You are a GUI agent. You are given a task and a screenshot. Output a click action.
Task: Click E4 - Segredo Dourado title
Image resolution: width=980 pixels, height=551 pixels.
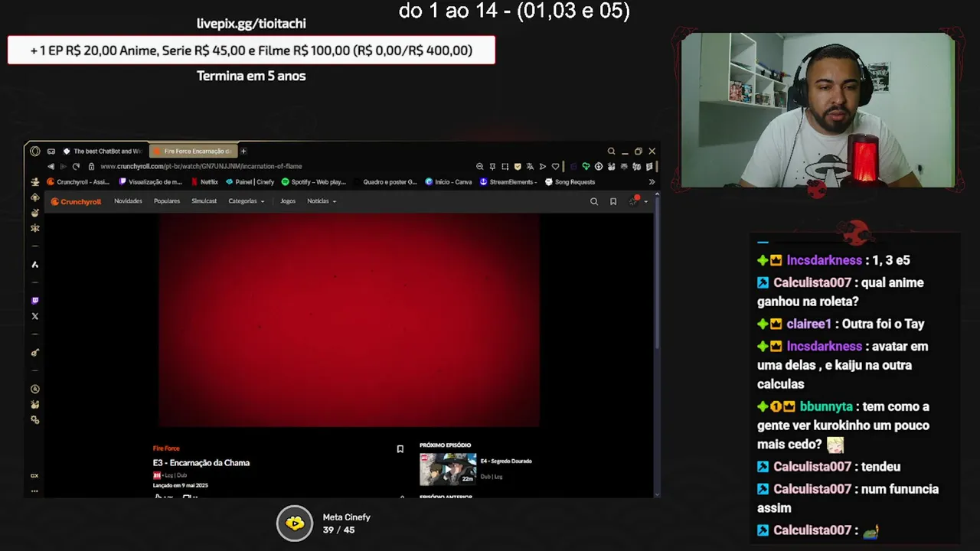(x=506, y=461)
